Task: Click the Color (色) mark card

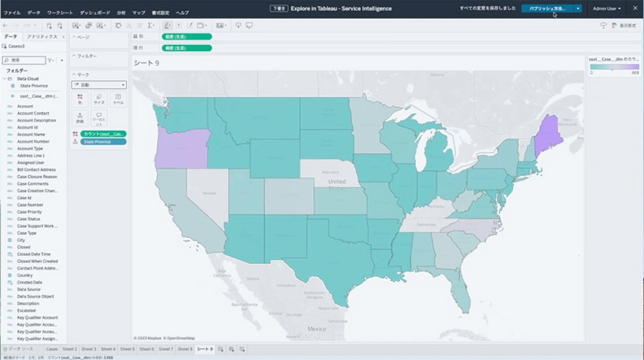Action: [x=80, y=99]
